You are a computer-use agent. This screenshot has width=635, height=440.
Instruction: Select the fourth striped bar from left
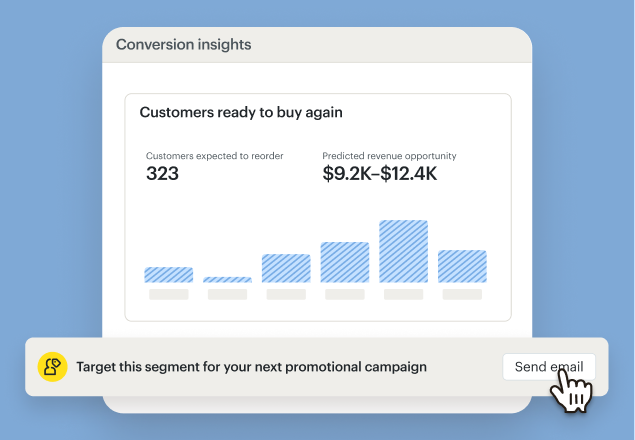pyautogui.click(x=345, y=262)
